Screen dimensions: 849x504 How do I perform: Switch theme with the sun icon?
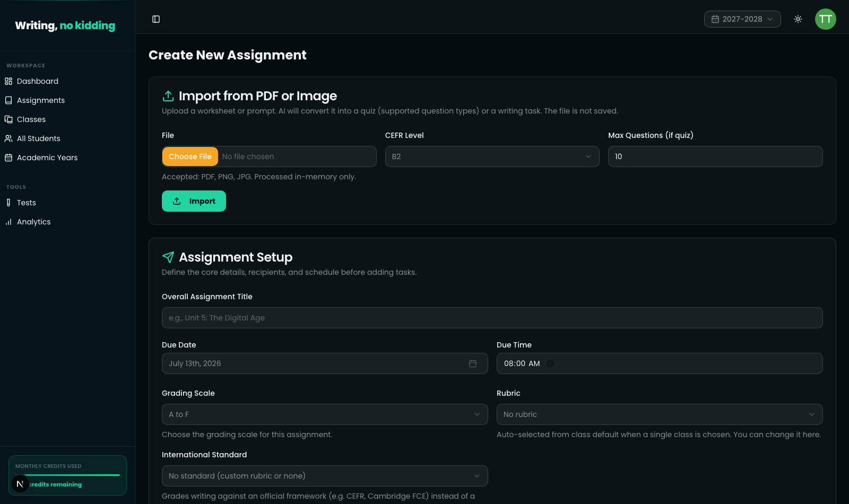point(798,19)
